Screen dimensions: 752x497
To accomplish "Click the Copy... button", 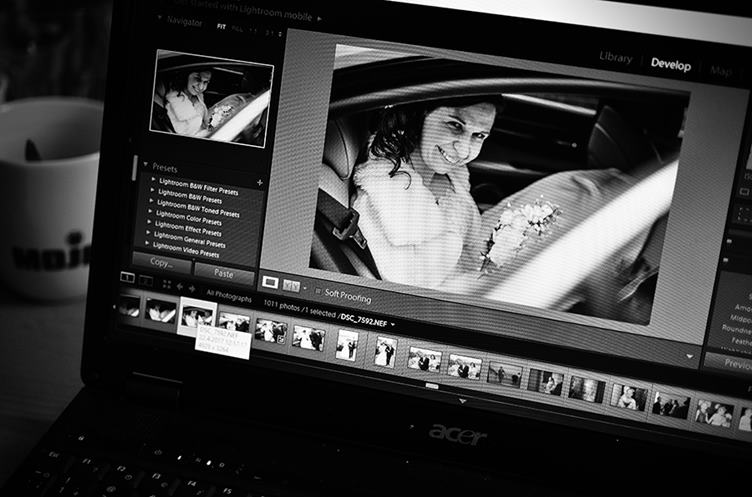I will coord(159,262).
